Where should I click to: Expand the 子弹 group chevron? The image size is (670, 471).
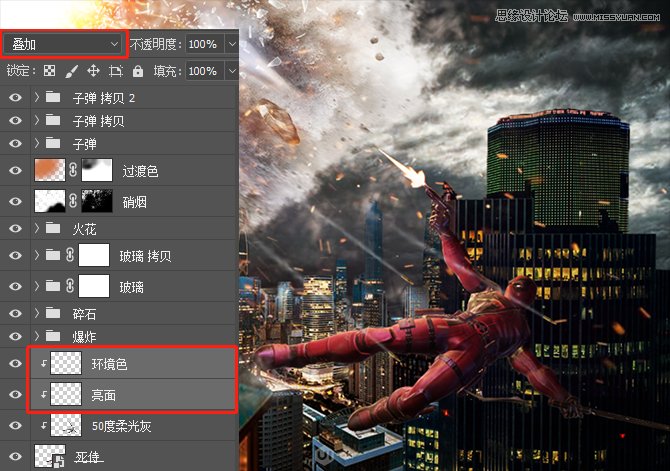37,143
